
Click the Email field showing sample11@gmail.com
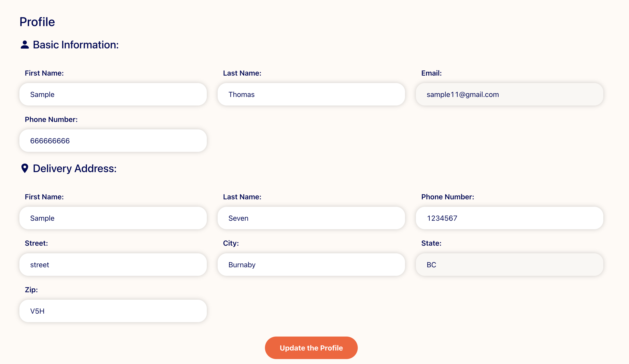[509, 94]
